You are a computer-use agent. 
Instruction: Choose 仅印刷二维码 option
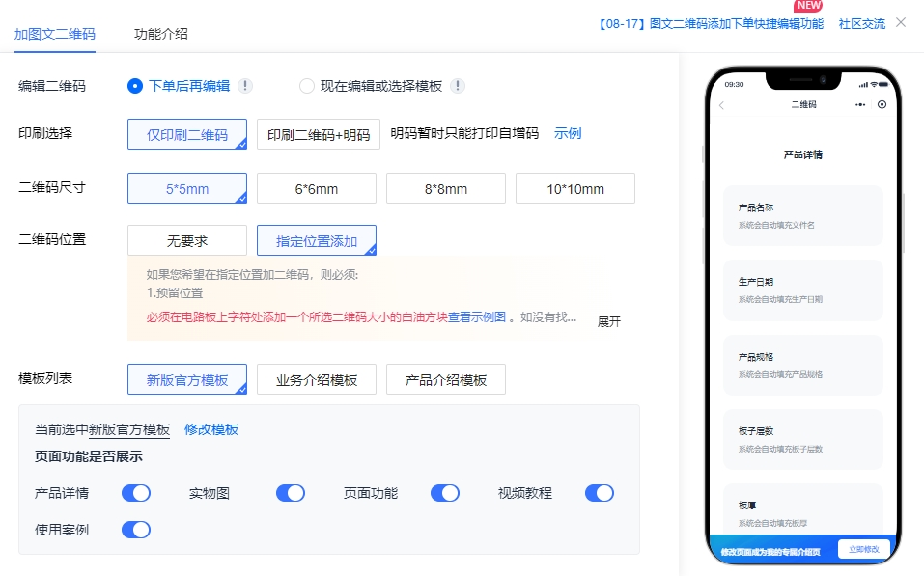(x=187, y=134)
